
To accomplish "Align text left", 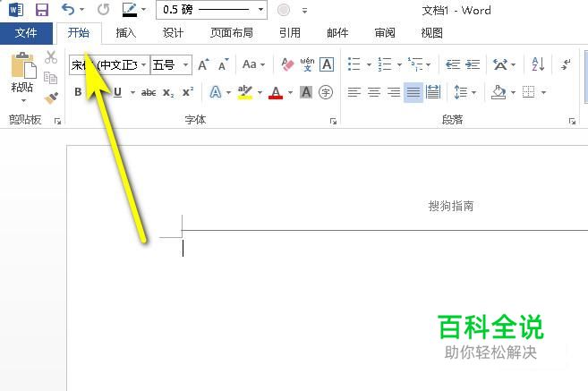I will (x=354, y=92).
